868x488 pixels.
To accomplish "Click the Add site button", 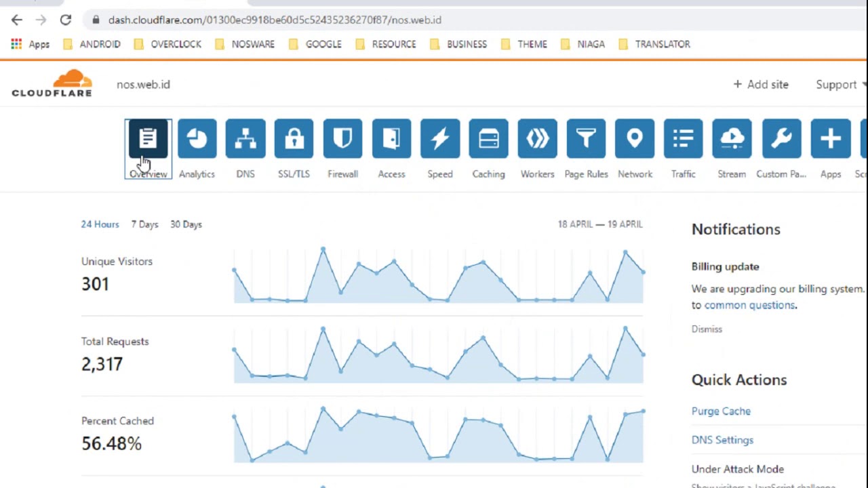I will click(x=761, y=85).
